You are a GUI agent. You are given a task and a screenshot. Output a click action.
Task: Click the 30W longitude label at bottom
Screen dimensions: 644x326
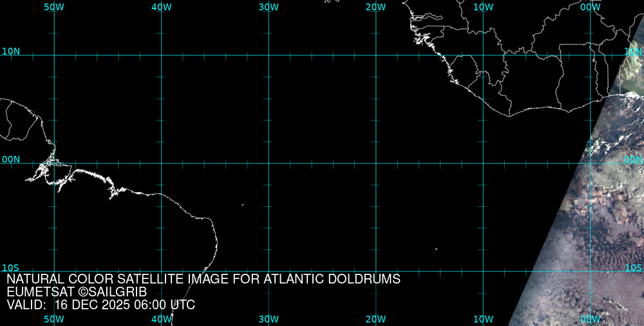(x=269, y=319)
